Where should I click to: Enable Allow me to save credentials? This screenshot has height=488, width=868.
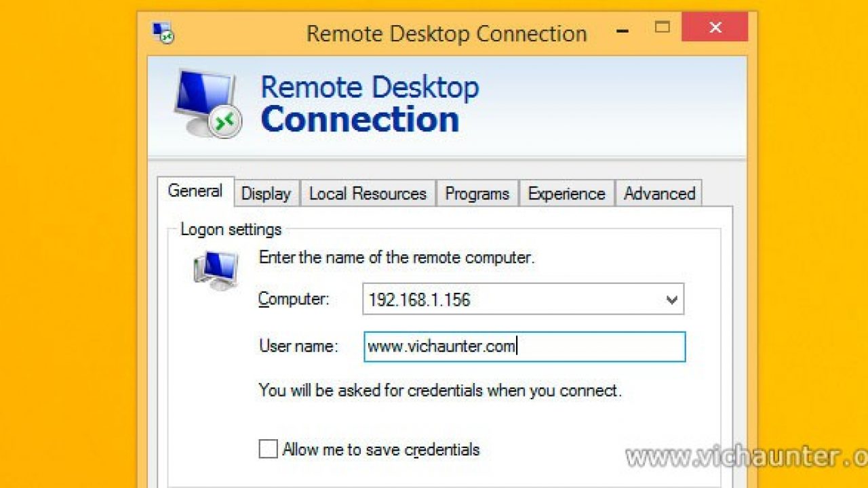point(269,449)
